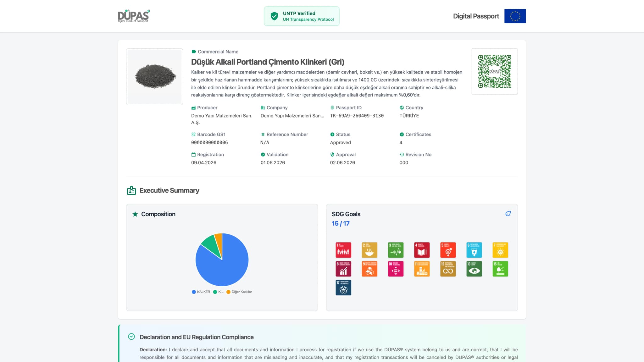Click the Approval shield icon

[332, 155]
